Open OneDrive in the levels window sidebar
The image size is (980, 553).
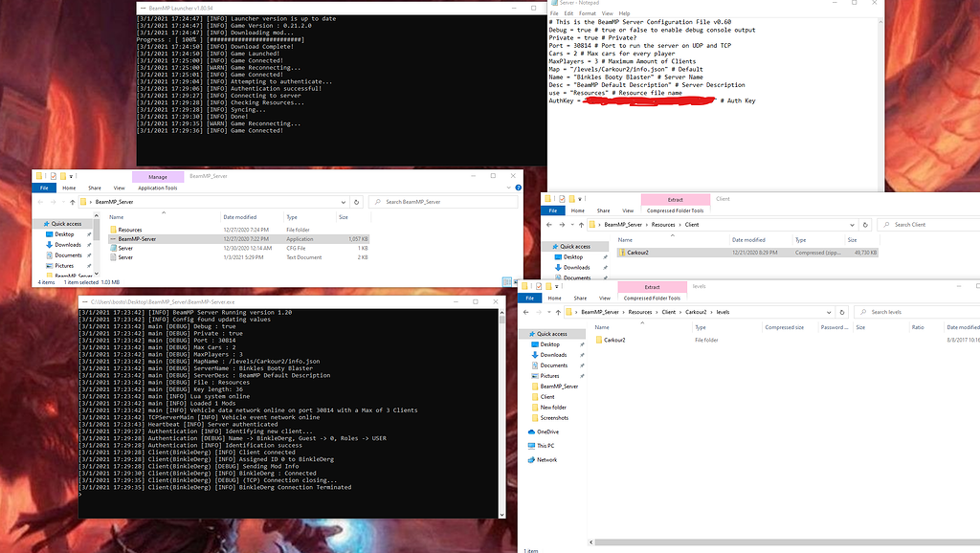[548, 431]
